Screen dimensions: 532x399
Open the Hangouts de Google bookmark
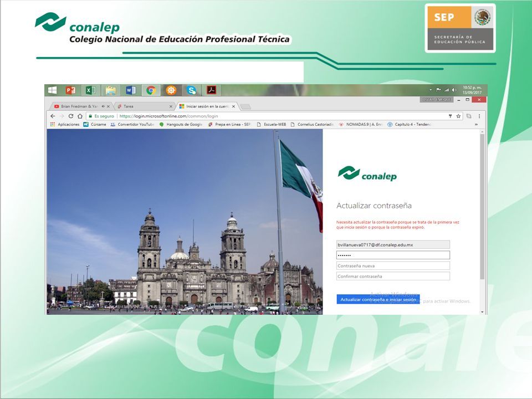181,125
